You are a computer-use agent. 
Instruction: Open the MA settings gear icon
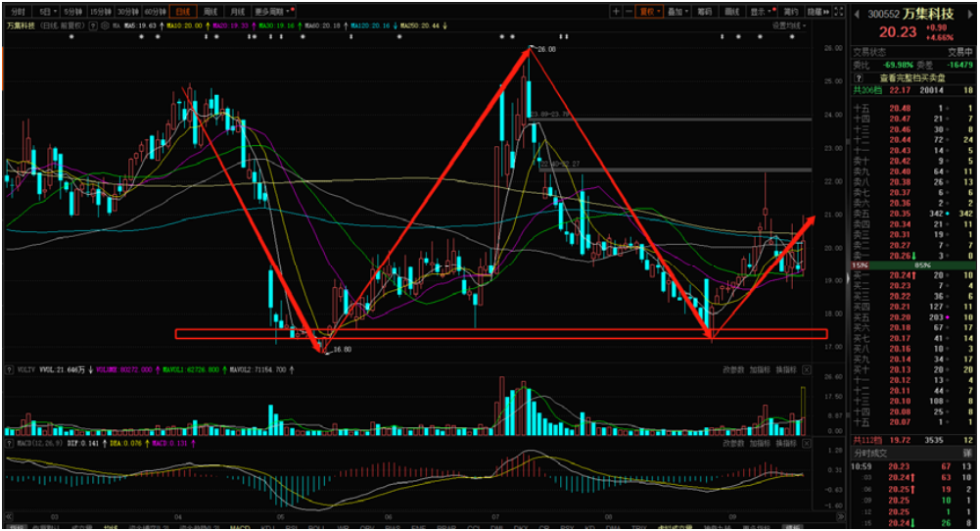104,26
